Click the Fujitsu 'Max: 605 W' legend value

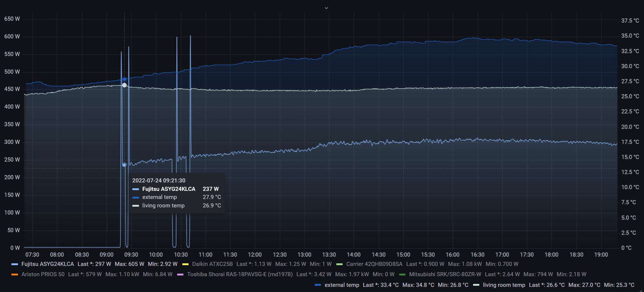[x=129, y=264]
